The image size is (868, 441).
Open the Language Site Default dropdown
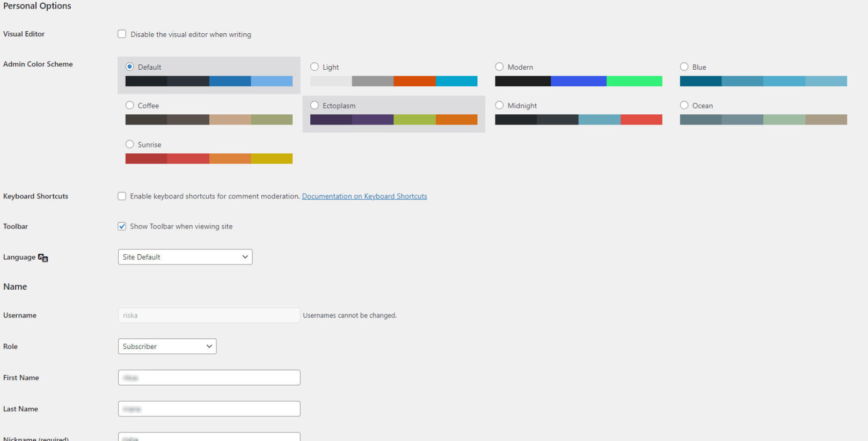[185, 257]
